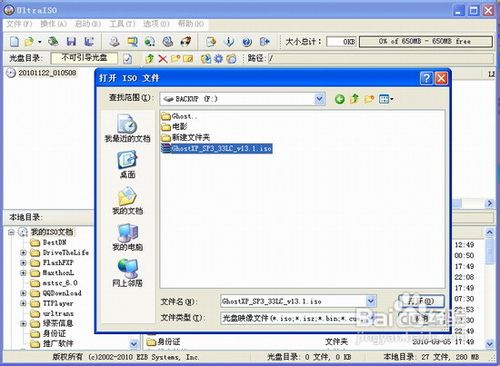
Task: Click the Open file toolbar icon
Action: 29,42
